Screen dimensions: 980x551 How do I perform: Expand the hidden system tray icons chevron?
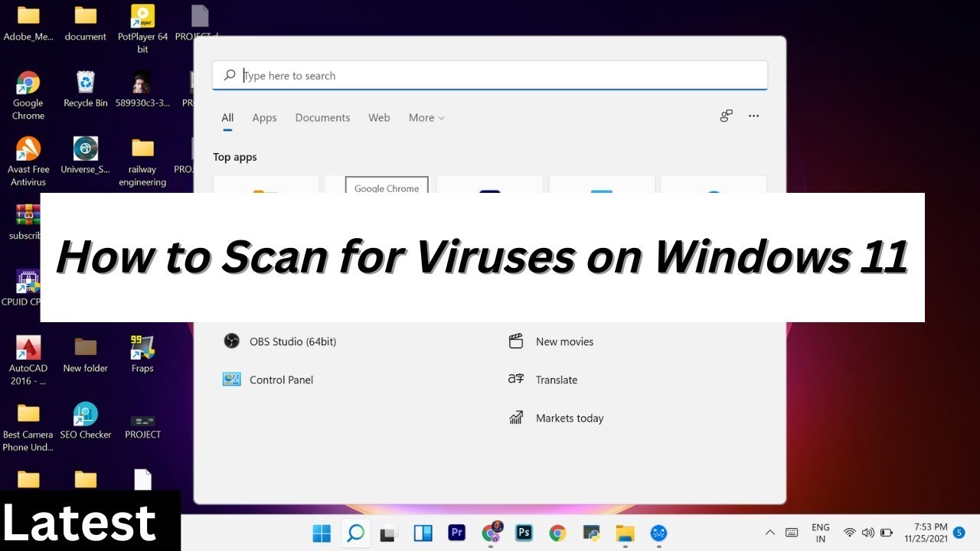[x=770, y=533]
